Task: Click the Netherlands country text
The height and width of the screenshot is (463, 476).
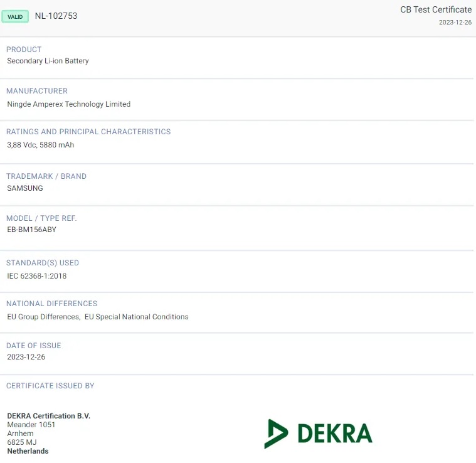Action: (x=28, y=451)
